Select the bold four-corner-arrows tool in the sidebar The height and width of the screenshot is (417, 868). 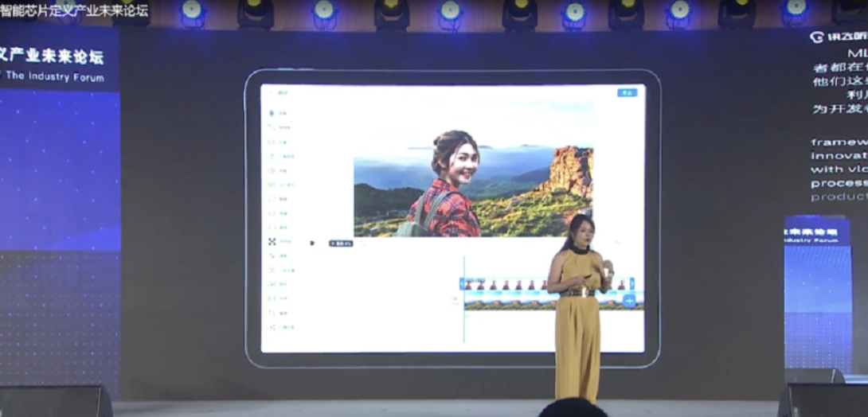coord(272,242)
